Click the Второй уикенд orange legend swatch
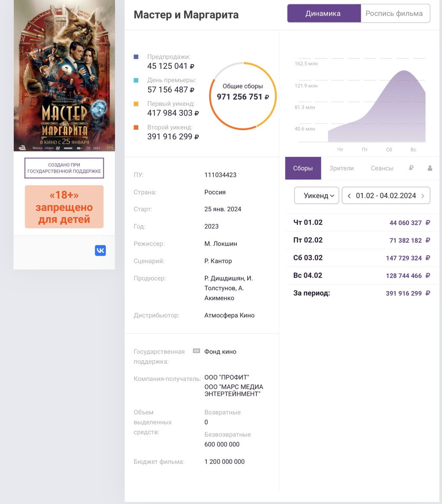 pyautogui.click(x=136, y=127)
